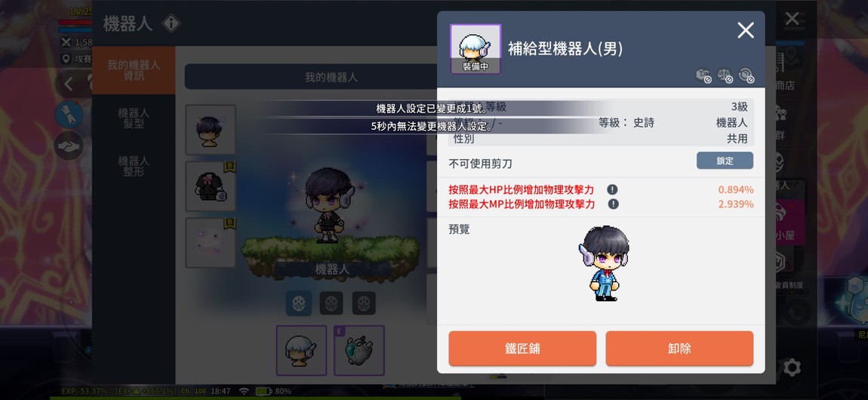The width and height of the screenshot is (868, 400).
Task: Select the third android preset slot icon
Action: pyautogui.click(x=364, y=303)
